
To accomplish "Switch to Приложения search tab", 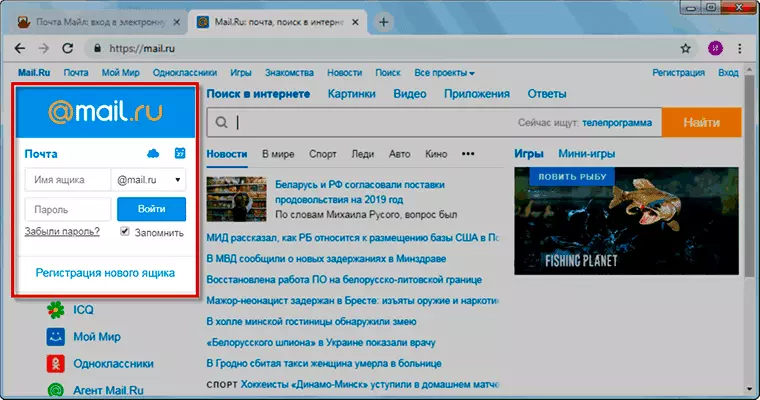I will [x=477, y=94].
